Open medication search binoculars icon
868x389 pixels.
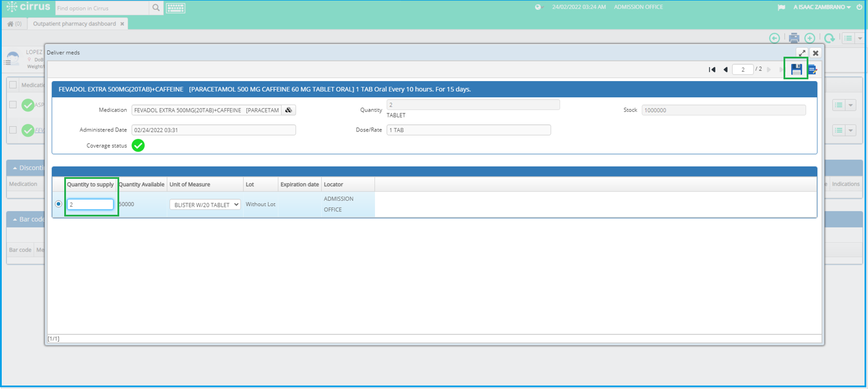click(289, 110)
